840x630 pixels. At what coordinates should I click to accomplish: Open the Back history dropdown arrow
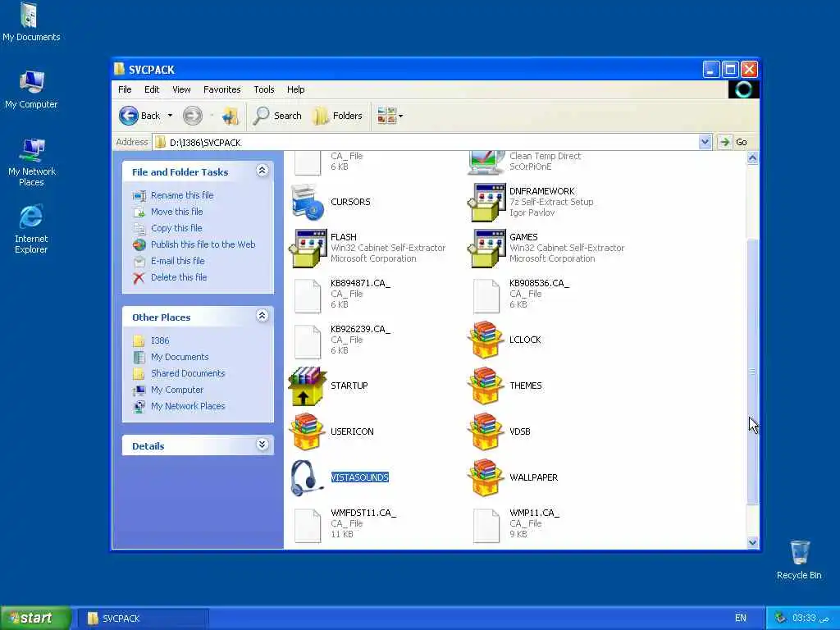170,116
